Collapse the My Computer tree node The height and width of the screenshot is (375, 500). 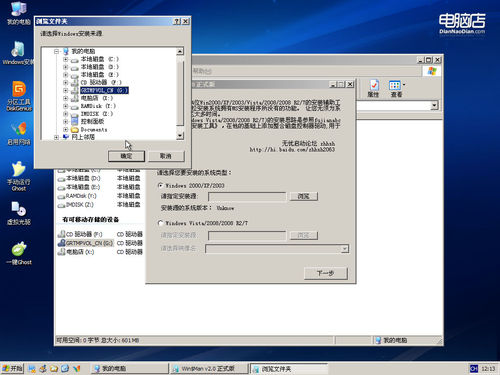(56, 51)
